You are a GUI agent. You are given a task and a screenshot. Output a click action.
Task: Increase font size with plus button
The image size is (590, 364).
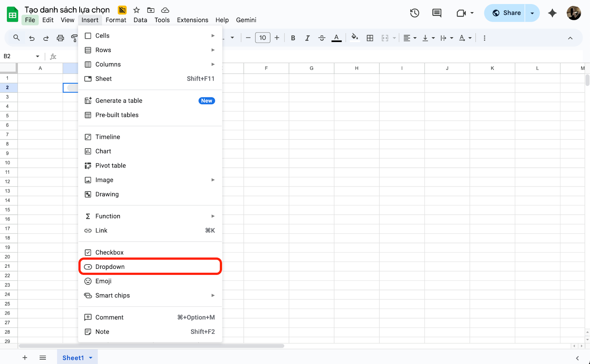[277, 38]
